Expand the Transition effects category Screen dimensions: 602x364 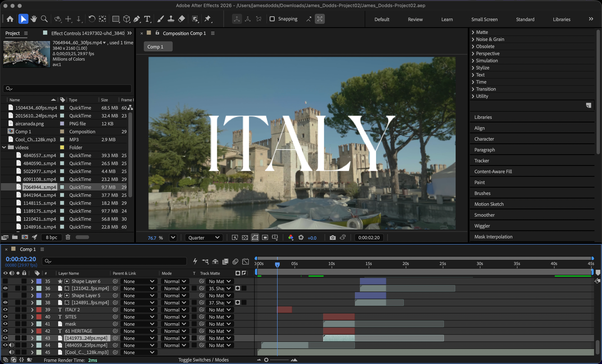point(473,89)
